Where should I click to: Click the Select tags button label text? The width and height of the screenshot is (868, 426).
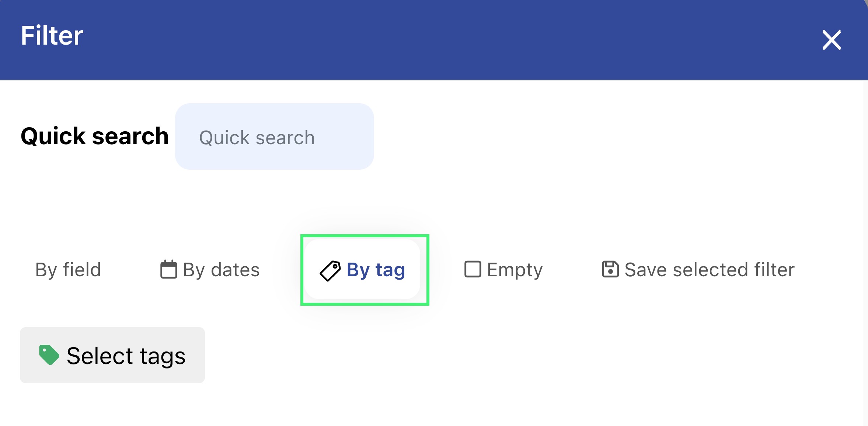[x=126, y=356]
